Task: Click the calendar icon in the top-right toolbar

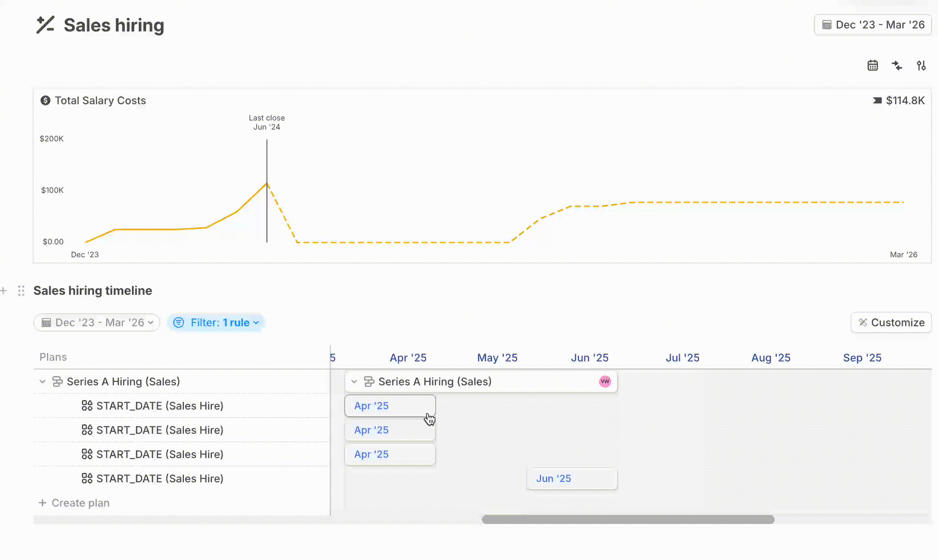Action: pos(872,66)
